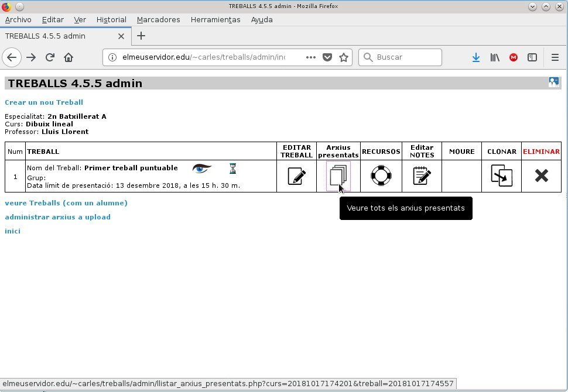Open the Recursos lifebuoy icon
Image resolution: width=568 pixels, height=392 pixels.
click(x=381, y=176)
